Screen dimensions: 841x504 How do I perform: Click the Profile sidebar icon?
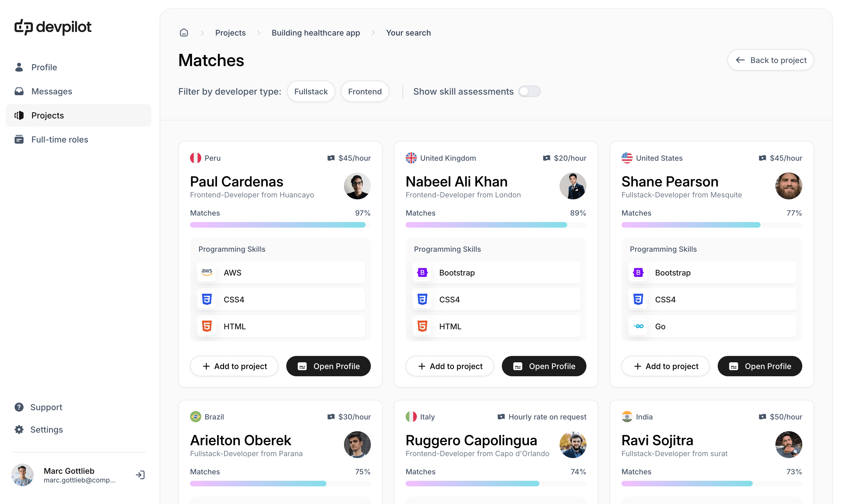pyautogui.click(x=19, y=67)
